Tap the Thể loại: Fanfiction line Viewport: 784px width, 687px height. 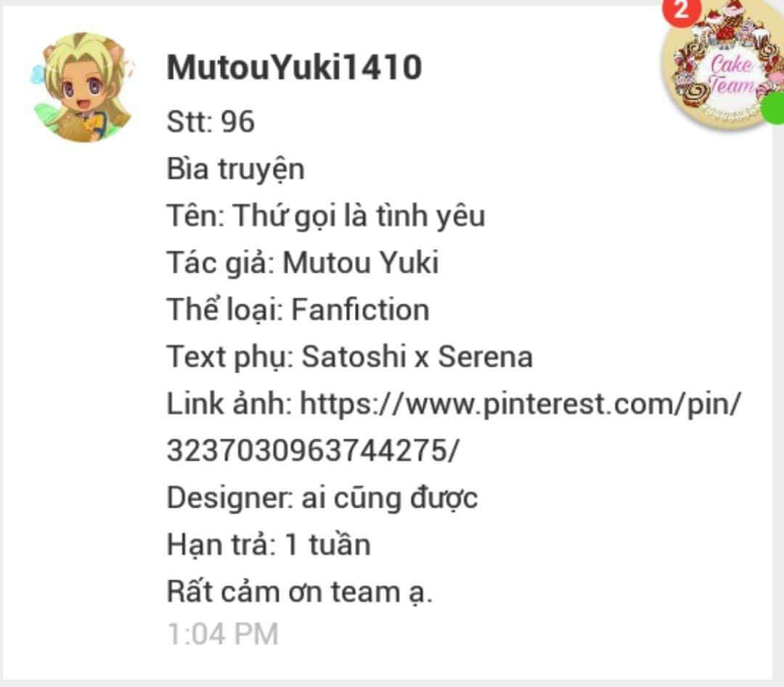tap(298, 309)
